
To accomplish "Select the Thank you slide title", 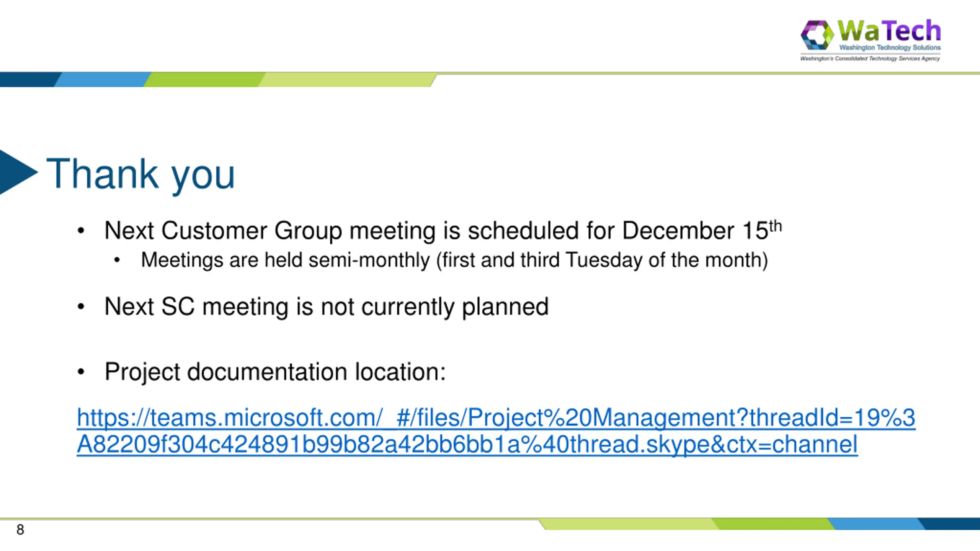I will [x=140, y=174].
